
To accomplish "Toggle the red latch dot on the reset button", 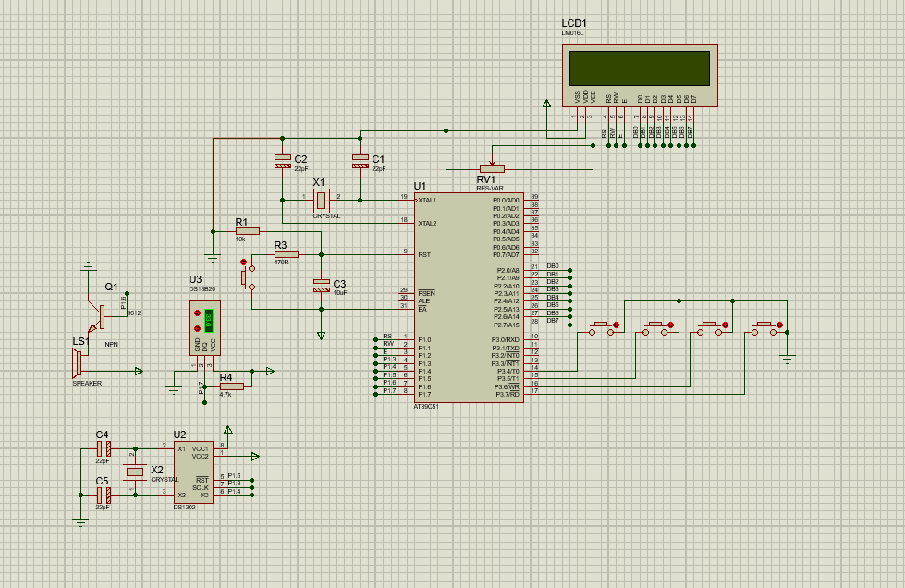I will click(243, 262).
